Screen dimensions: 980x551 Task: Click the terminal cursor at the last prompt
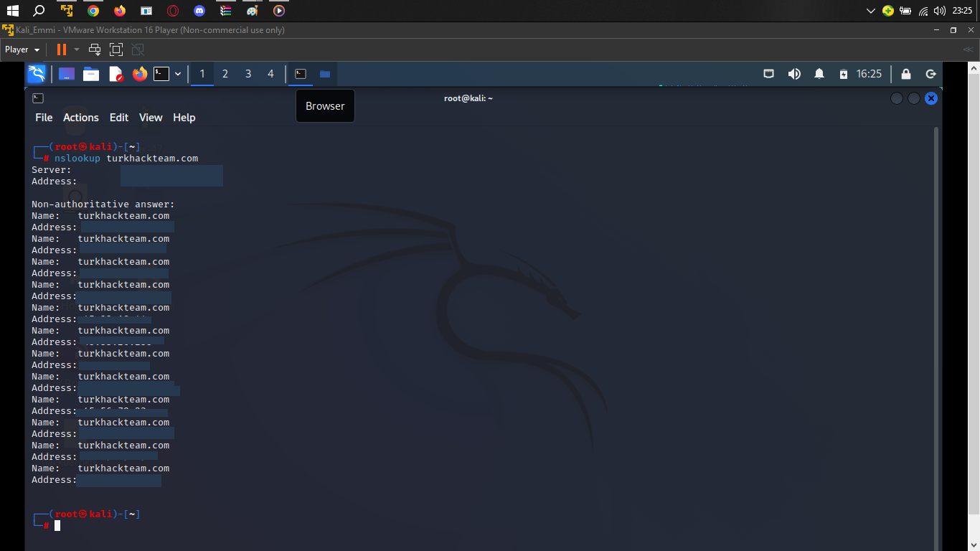pos(57,526)
